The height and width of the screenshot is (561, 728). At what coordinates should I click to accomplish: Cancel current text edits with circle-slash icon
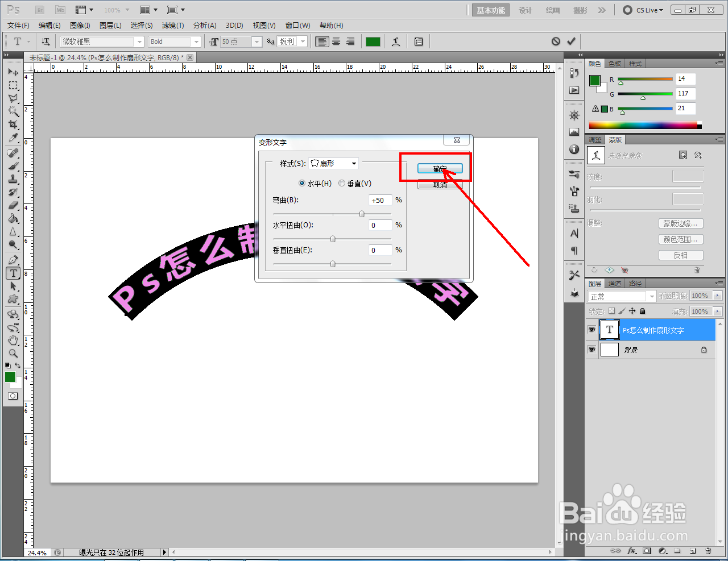pos(556,41)
